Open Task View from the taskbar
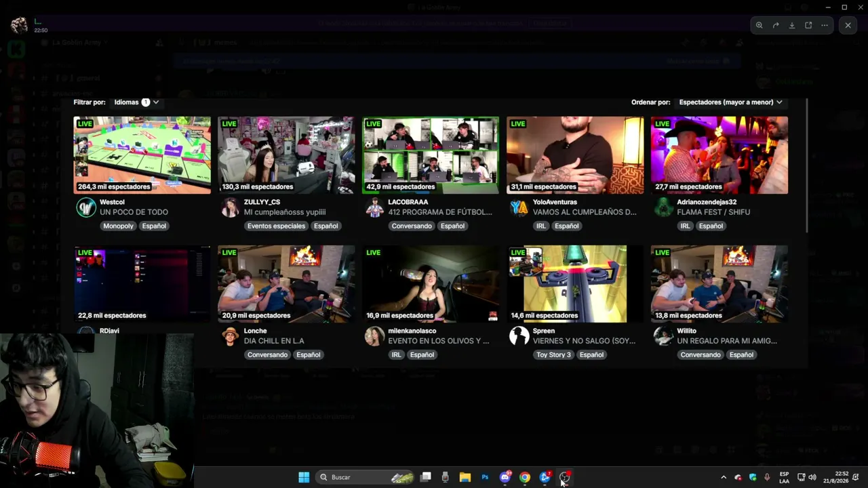Image resolution: width=868 pixels, height=488 pixels. tap(426, 477)
